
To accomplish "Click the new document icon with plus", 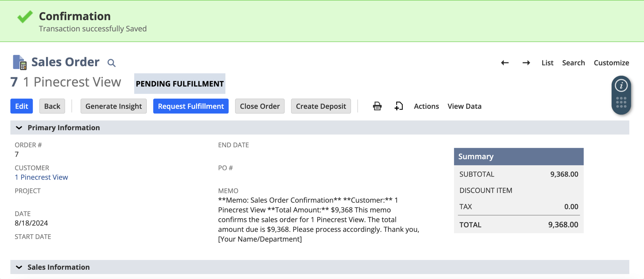I will point(398,106).
